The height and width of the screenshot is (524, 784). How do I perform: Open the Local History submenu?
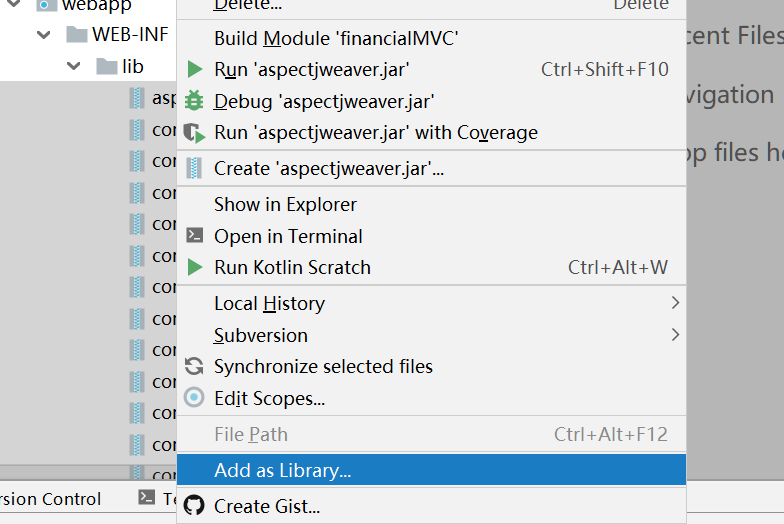click(x=432, y=304)
